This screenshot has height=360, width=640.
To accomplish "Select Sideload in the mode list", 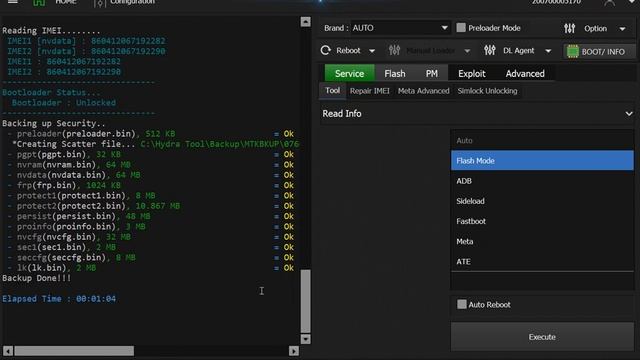I will click(x=542, y=201).
